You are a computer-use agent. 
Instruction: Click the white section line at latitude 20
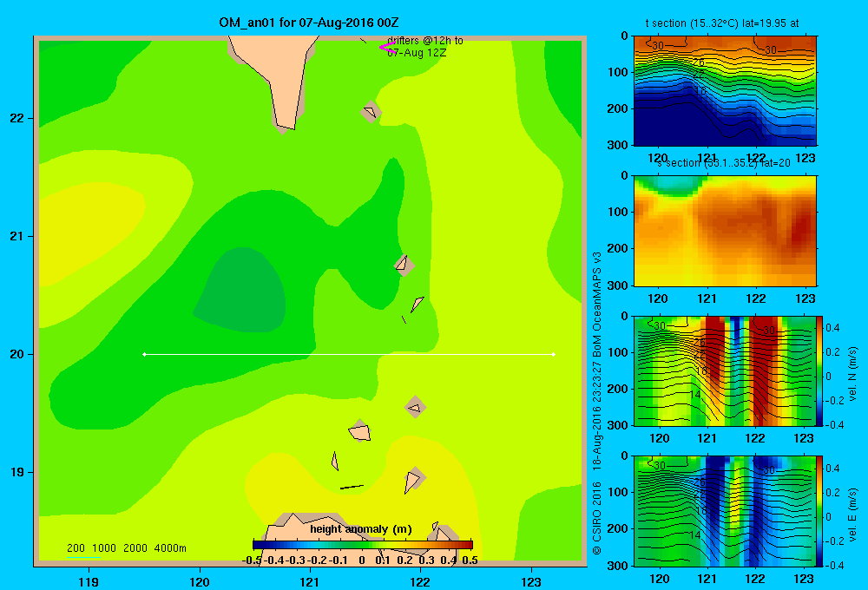click(349, 354)
